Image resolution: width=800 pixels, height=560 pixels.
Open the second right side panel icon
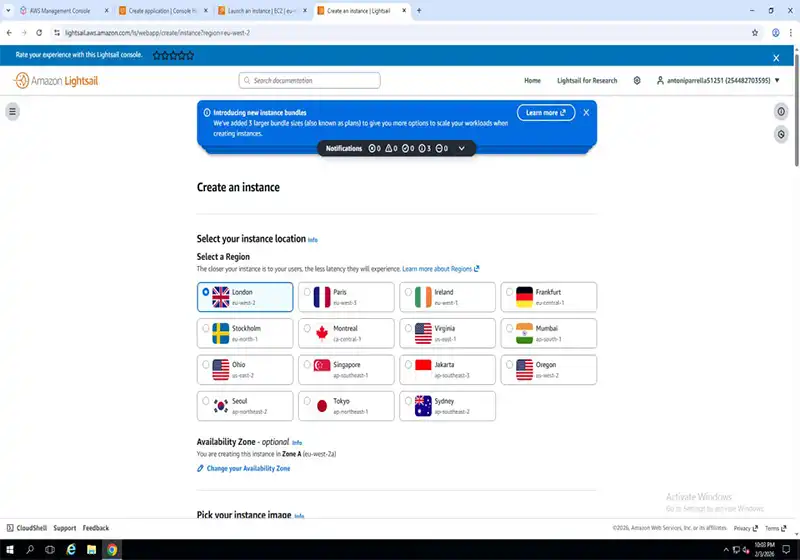pyautogui.click(x=781, y=135)
